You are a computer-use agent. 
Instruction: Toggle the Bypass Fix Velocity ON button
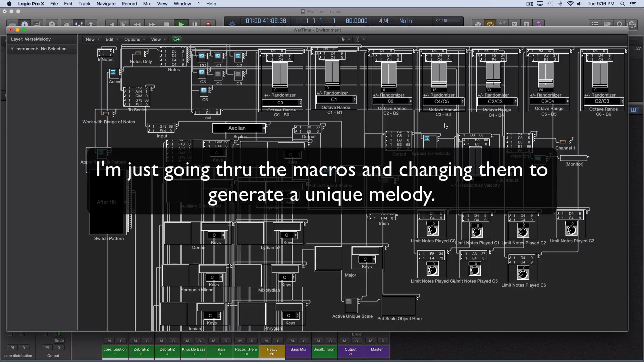pyautogui.click(x=427, y=138)
